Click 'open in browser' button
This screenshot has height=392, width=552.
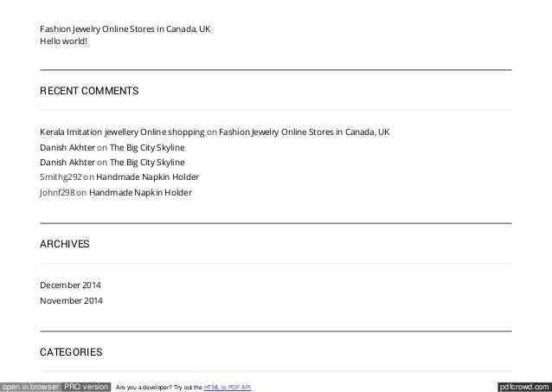(30, 387)
